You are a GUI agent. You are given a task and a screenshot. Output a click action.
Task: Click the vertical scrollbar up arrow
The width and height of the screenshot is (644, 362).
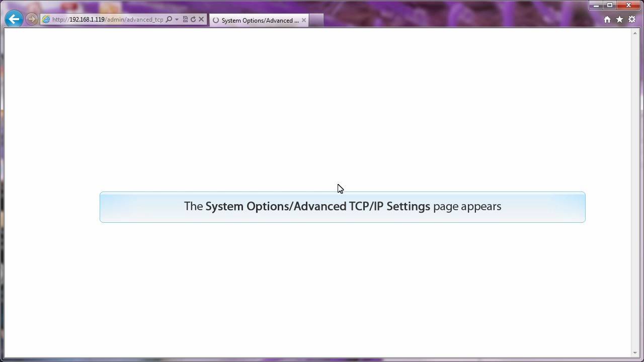coord(635,33)
